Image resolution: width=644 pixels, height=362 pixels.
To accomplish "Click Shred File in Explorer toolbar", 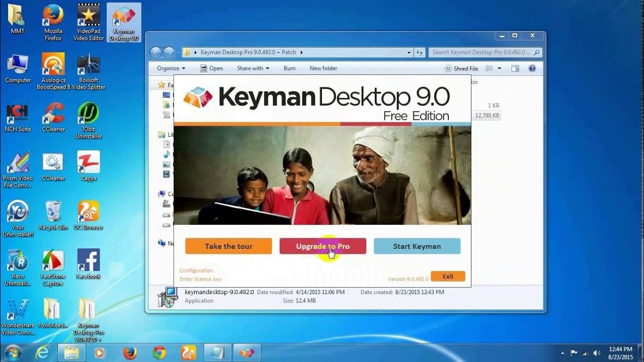I will (461, 68).
